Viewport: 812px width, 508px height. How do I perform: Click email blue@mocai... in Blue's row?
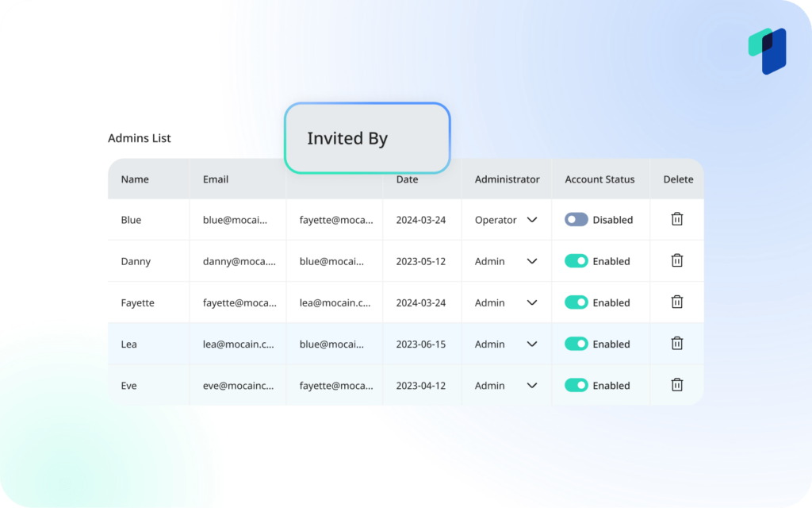click(x=235, y=220)
